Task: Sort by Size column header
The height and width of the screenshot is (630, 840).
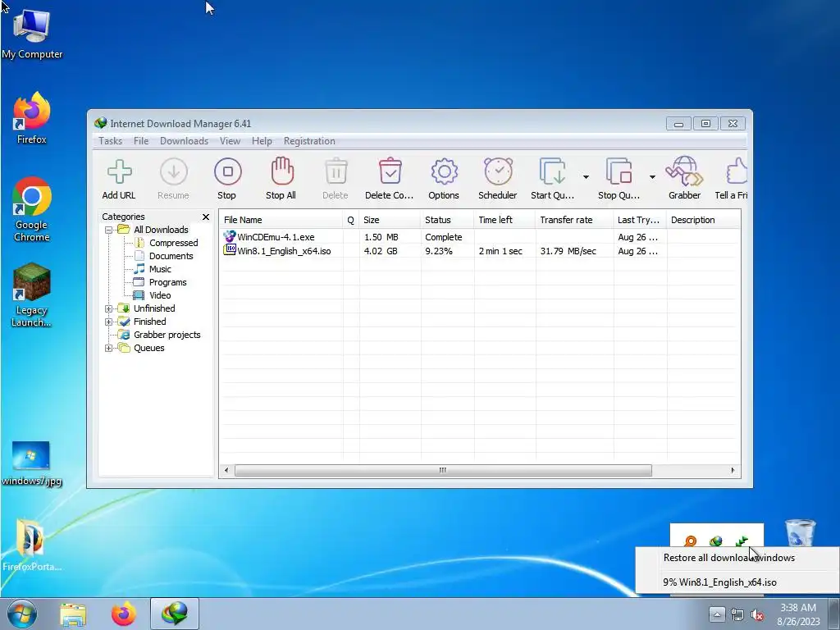Action: point(390,220)
